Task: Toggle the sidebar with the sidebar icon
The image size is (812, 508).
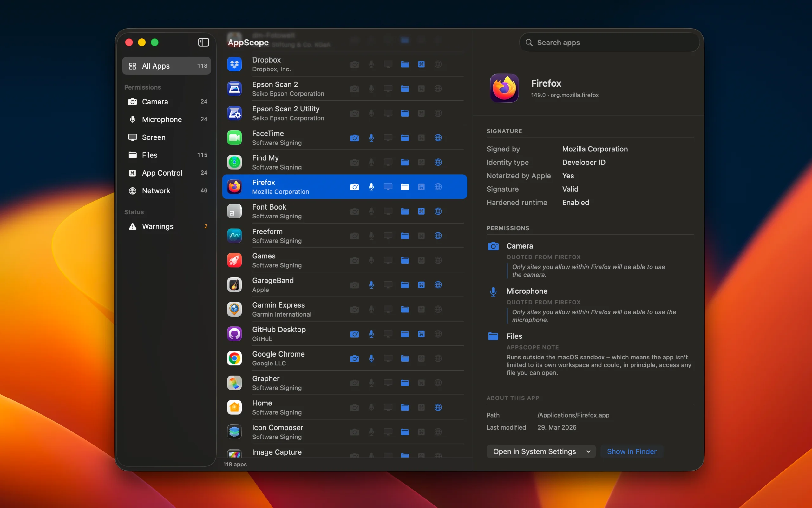Action: click(x=203, y=42)
